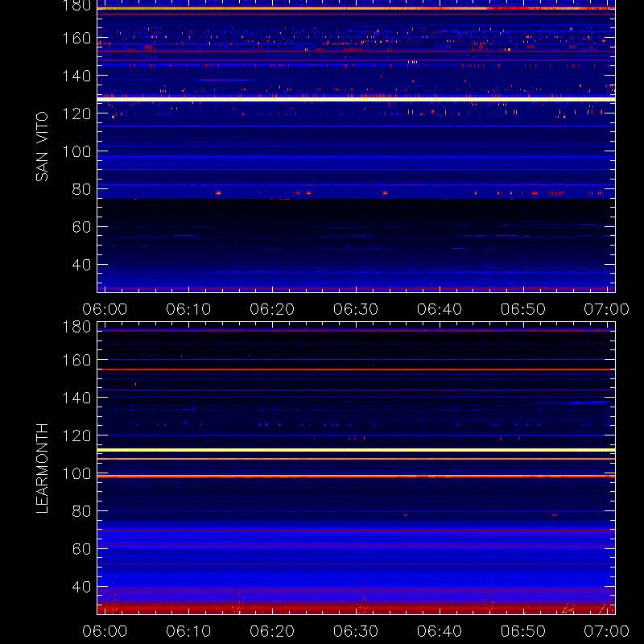Click the bright yellow band in SAN VITO spectrogram
The image size is (644, 644).
[x=356, y=99]
